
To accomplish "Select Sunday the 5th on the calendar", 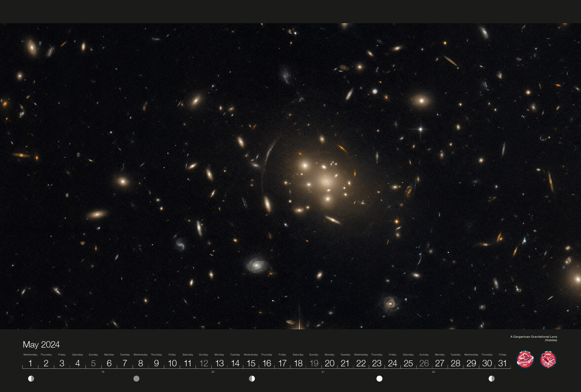I will click(x=93, y=363).
